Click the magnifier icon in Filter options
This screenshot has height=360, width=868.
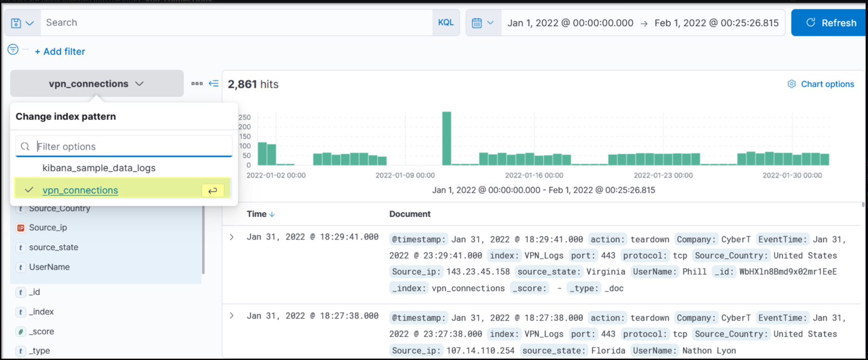pos(25,146)
